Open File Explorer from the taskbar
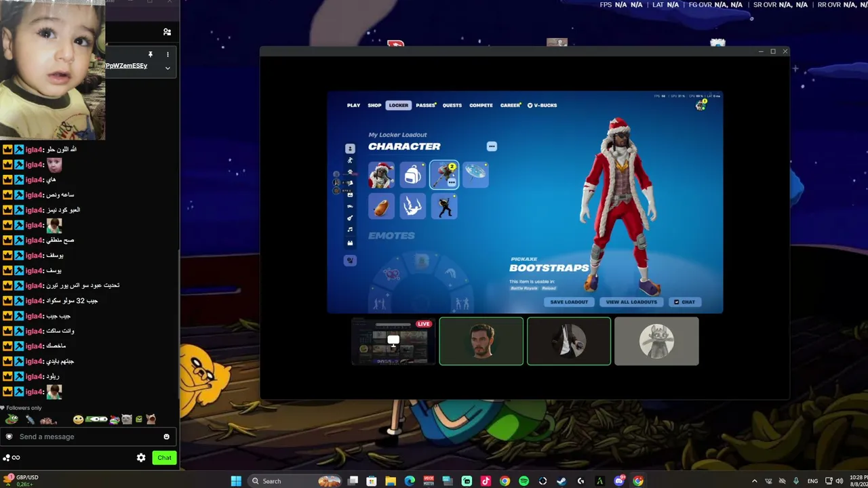 click(391, 481)
